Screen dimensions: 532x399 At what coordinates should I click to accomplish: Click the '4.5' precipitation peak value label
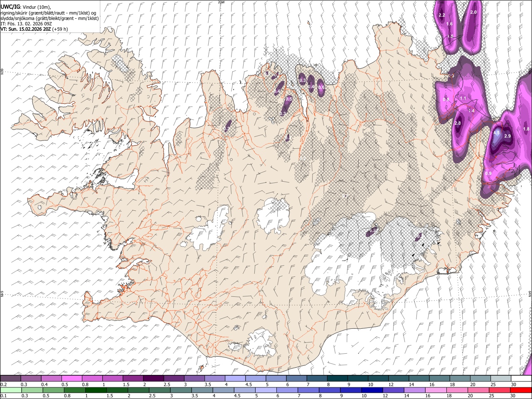(496, 133)
